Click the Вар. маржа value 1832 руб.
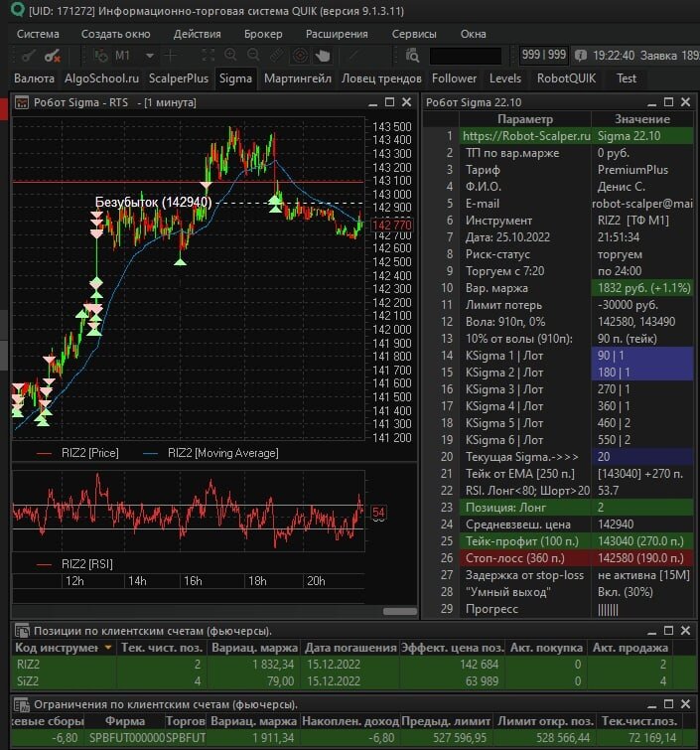Screen dimensions: 700x750 click(x=643, y=288)
